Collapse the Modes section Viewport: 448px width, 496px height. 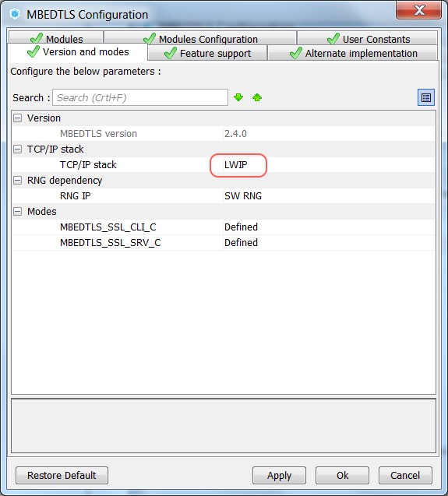point(18,211)
